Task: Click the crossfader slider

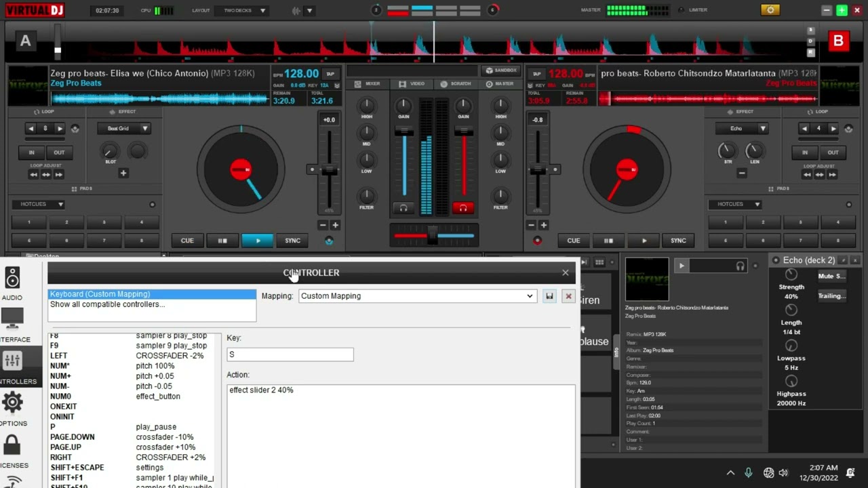Action: pyautogui.click(x=433, y=235)
